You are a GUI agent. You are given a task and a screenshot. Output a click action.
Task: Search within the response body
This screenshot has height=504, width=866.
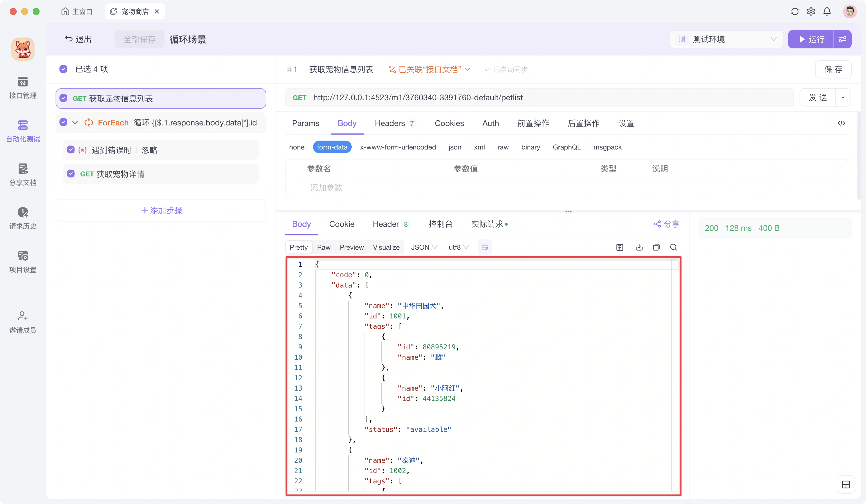(673, 247)
